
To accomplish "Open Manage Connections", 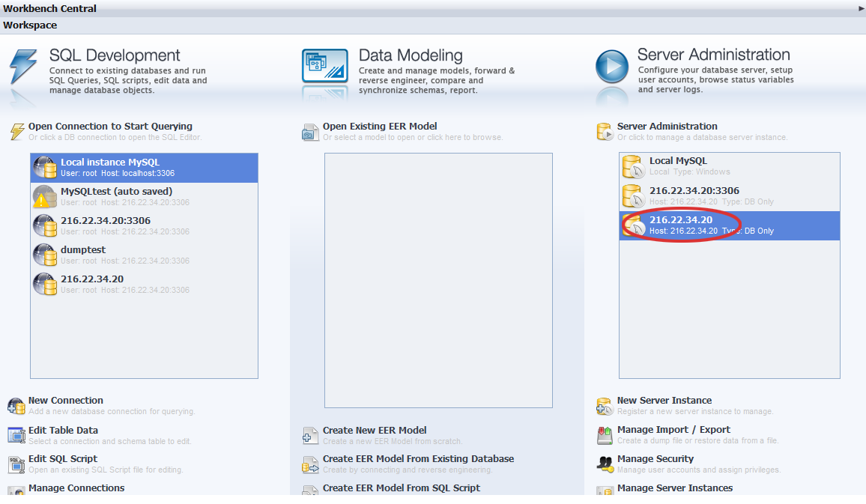I will [x=76, y=488].
